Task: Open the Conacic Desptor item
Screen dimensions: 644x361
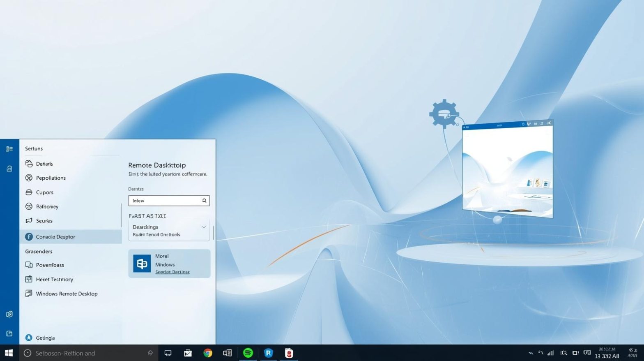Action: [55, 236]
